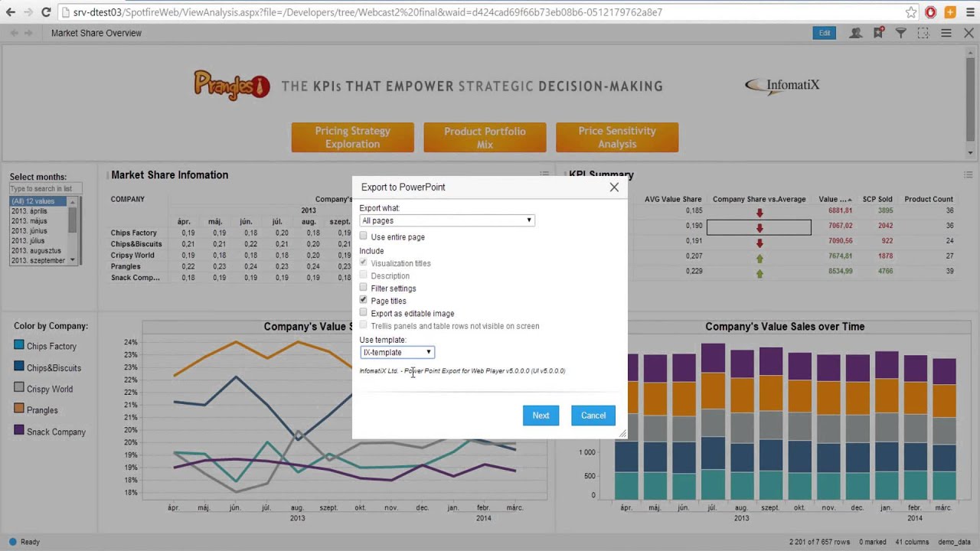
Task: Toggle Visualization titles checkbox
Action: pos(364,262)
